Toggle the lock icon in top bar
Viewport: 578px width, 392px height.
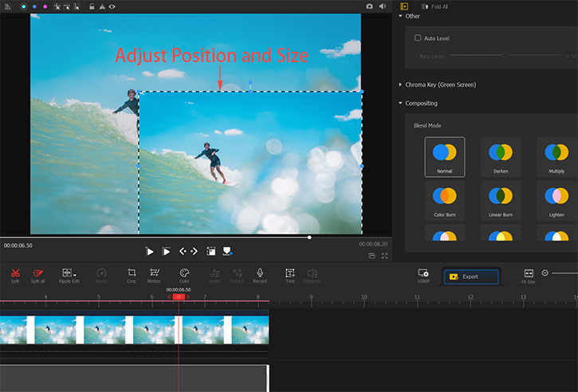click(x=92, y=6)
